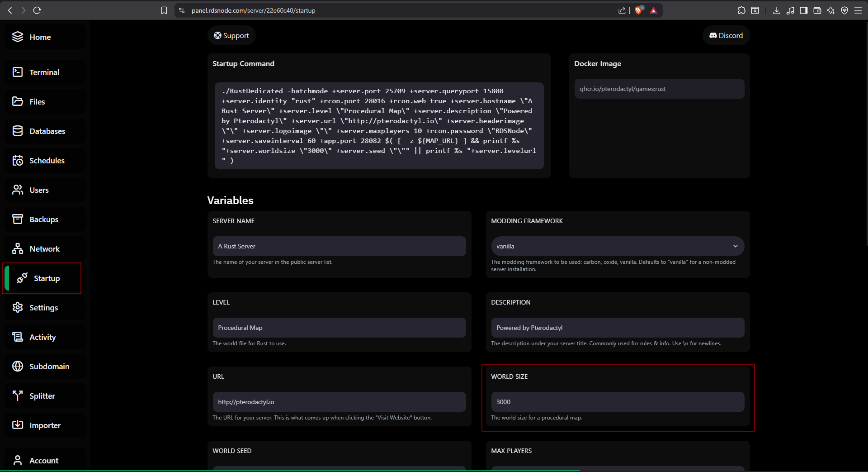Screen dimensions: 868x472
Task: Open Network settings page
Action: coord(44,249)
